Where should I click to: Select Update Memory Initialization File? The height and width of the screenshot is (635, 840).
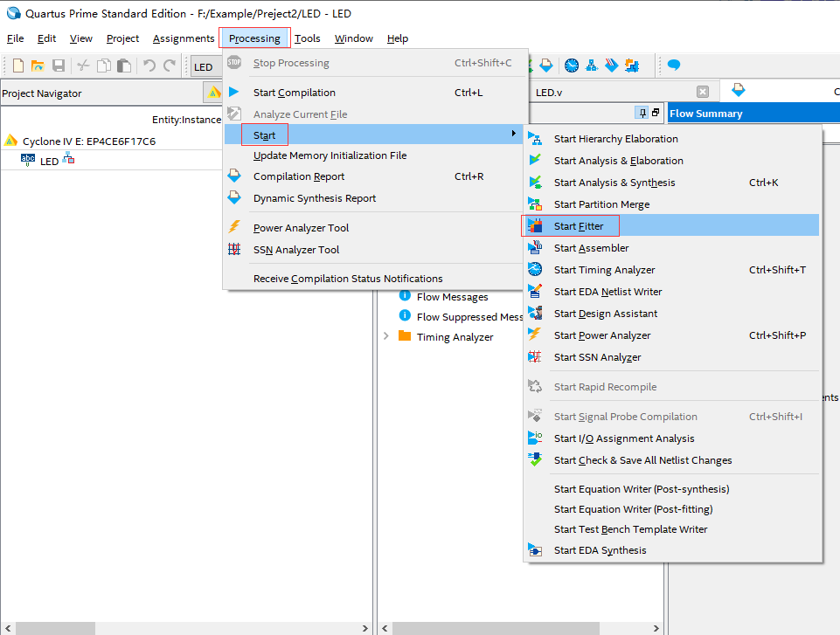click(374, 155)
